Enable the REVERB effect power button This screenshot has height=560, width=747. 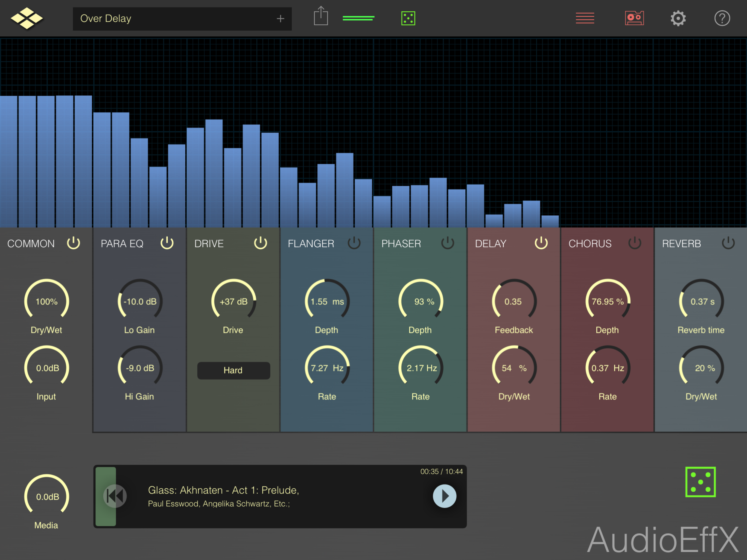tap(728, 243)
